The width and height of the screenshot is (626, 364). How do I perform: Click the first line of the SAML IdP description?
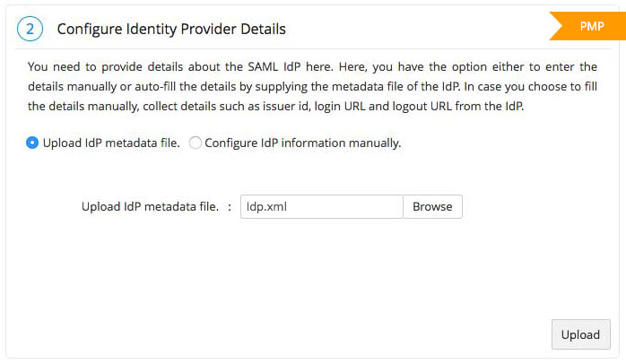coord(312,66)
